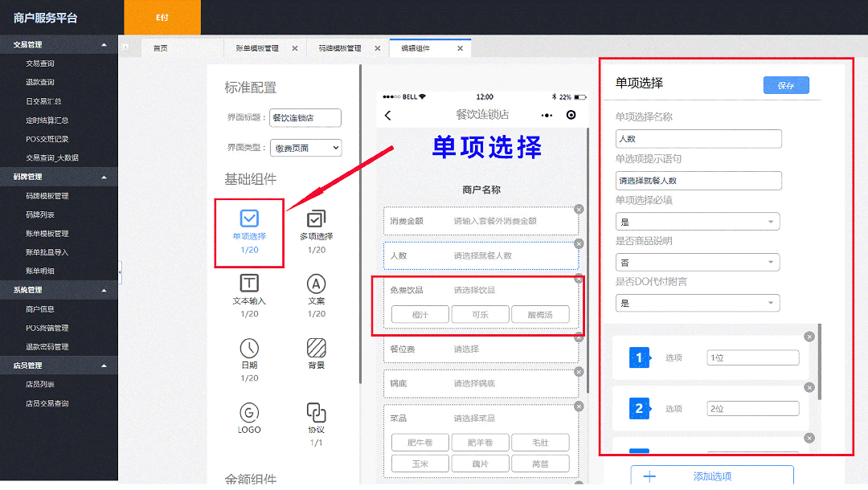The image size is (868, 490).
Task: Click the 界面标题 input field
Action: coord(305,118)
